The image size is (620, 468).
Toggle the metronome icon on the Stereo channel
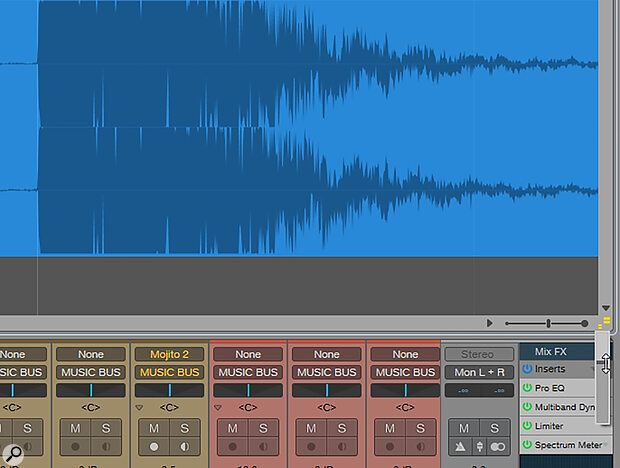click(460, 447)
